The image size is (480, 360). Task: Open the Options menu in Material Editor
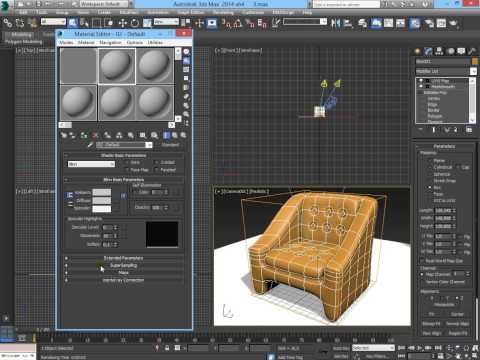[135, 43]
